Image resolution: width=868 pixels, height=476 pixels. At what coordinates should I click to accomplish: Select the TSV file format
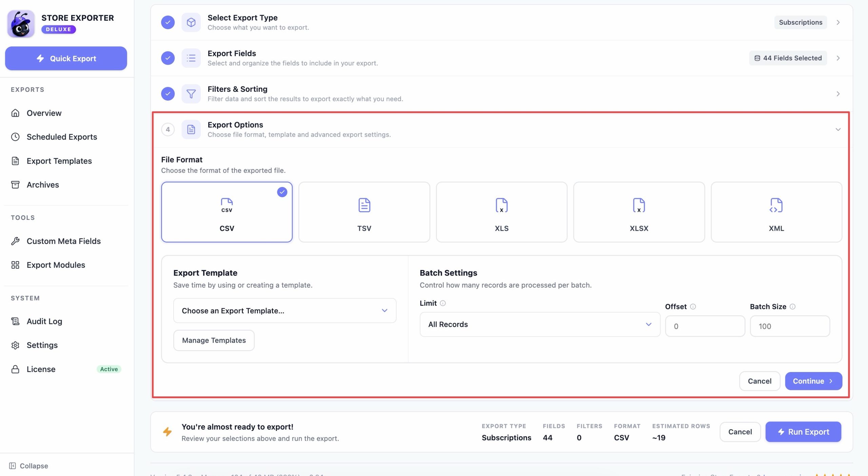(x=364, y=212)
